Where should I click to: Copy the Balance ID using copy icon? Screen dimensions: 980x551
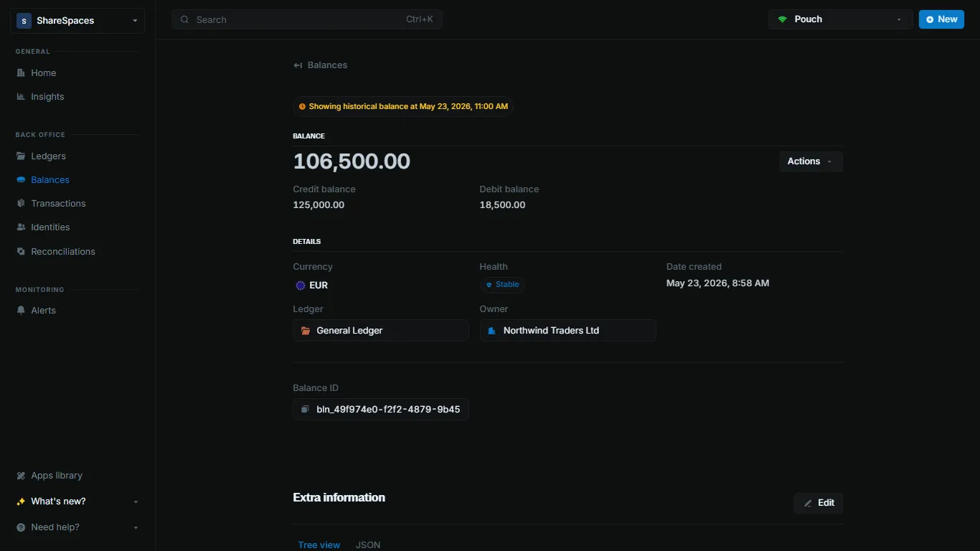point(305,409)
